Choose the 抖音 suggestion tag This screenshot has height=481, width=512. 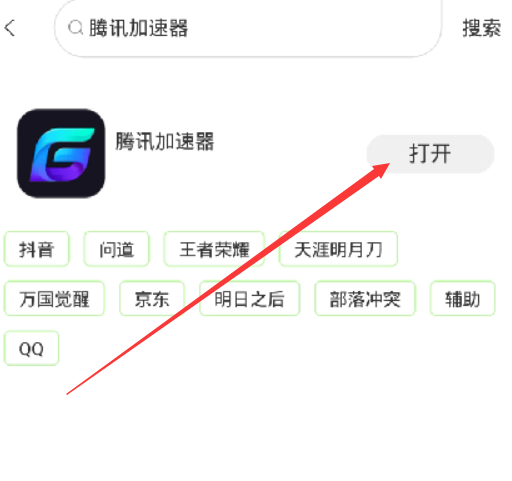[x=36, y=249]
